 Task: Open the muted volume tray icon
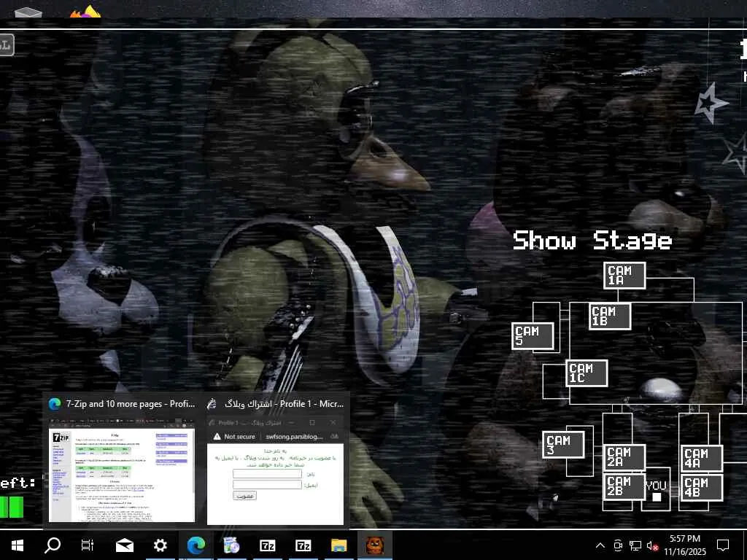tap(652, 545)
